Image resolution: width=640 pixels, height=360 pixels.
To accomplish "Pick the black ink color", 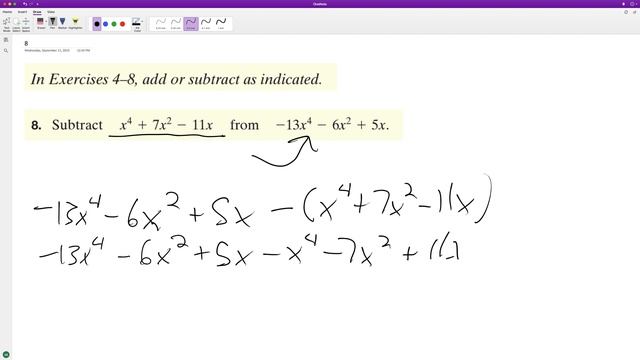I will (x=97, y=24).
